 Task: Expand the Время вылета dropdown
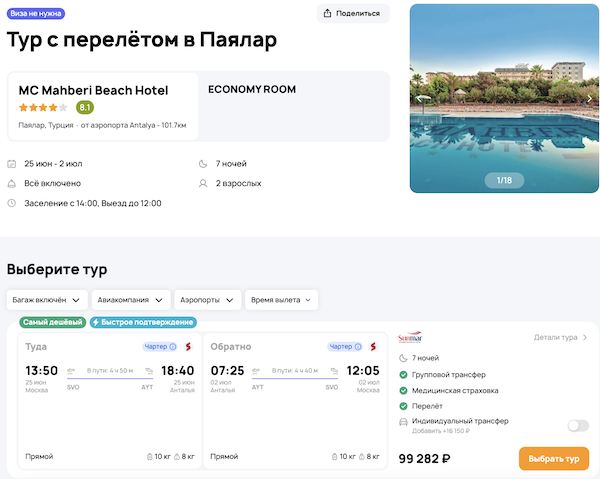[x=281, y=300]
